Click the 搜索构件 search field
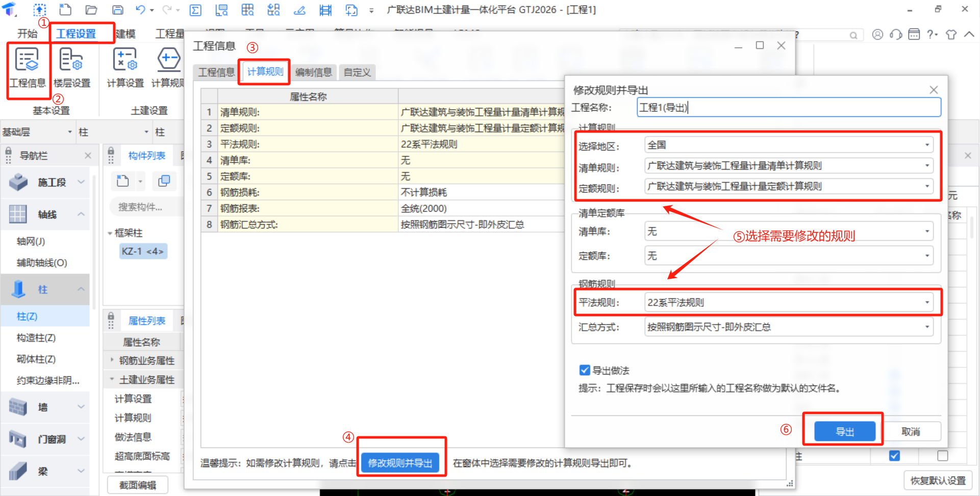Screen dimensions: 980x496 point(145,207)
